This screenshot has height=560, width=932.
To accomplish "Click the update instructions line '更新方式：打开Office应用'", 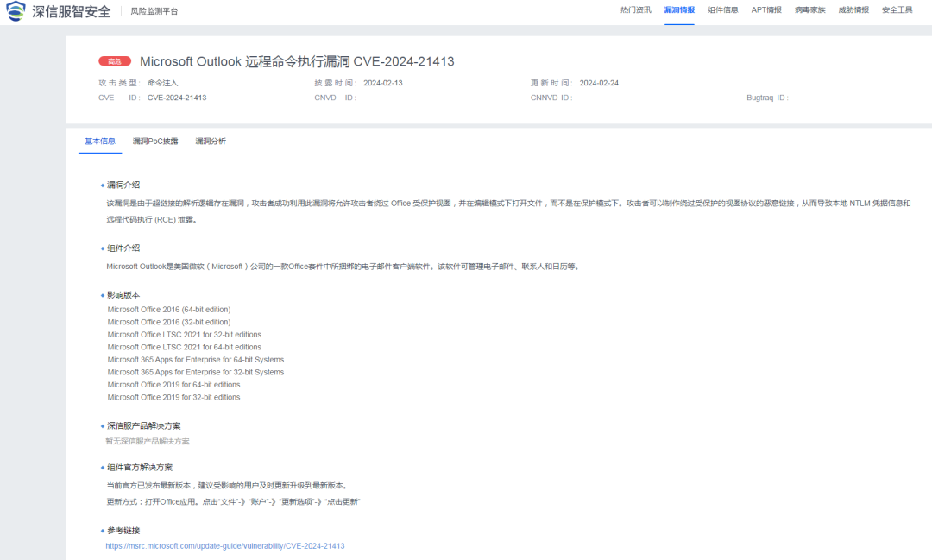I will pyautogui.click(x=233, y=501).
